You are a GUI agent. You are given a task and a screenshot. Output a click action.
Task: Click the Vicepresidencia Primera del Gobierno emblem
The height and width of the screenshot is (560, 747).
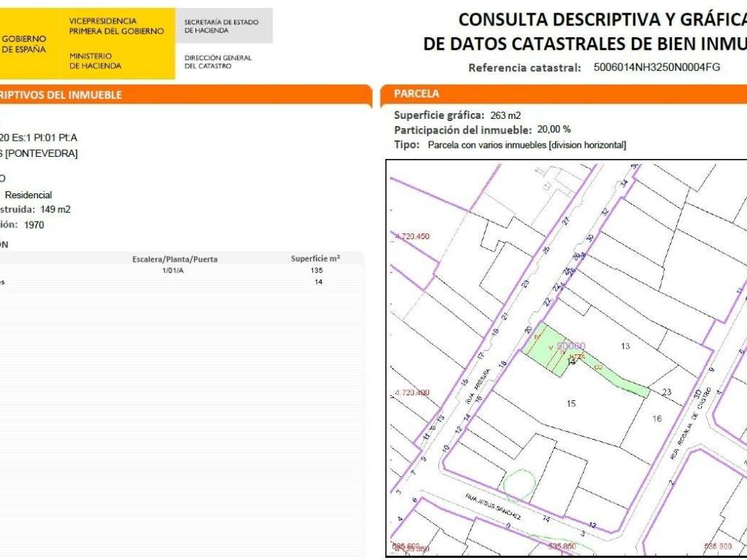tap(116, 26)
